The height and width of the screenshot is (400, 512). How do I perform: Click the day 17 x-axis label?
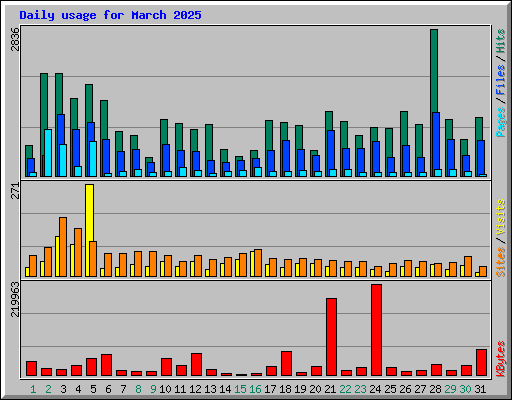[270, 389]
